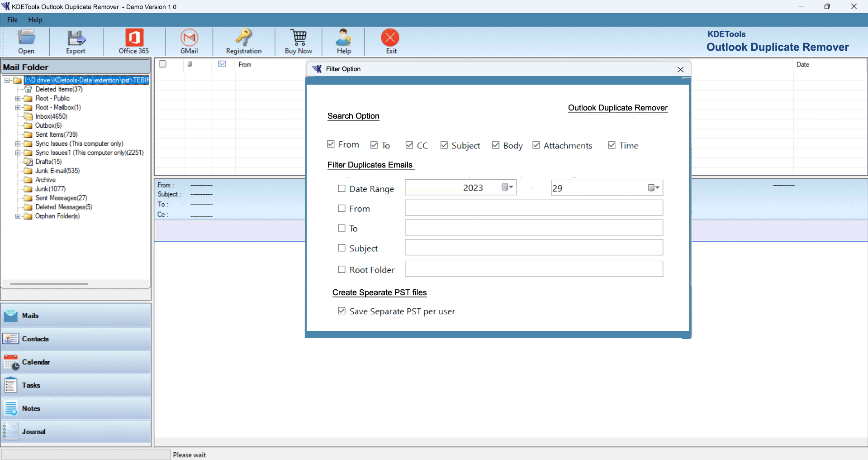Click the Mail Folder horizontal scrollbar
This screenshot has width=868, height=460.
(x=49, y=284)
